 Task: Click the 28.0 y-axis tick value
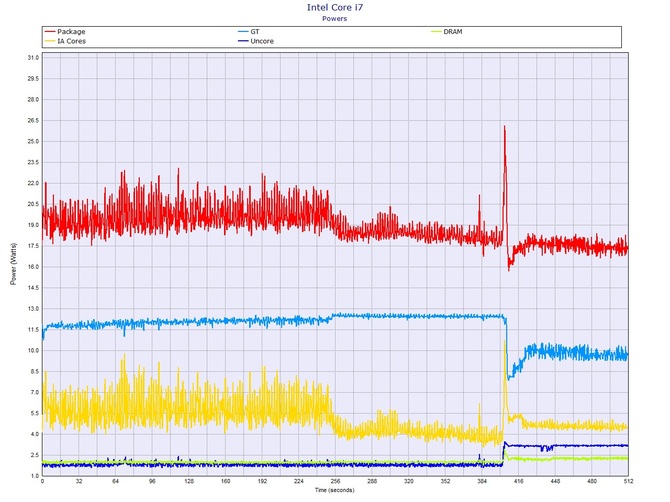pos(33,100)
